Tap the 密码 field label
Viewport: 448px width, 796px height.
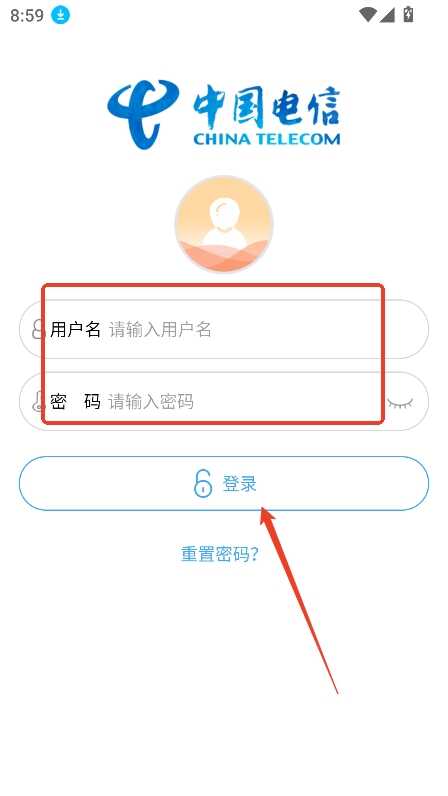[x=75, y=402]
